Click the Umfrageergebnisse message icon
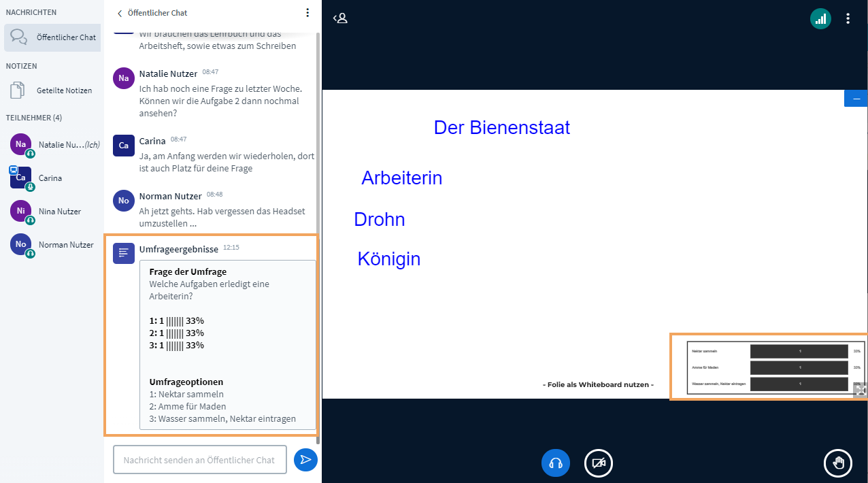 [x=123, y=252]
